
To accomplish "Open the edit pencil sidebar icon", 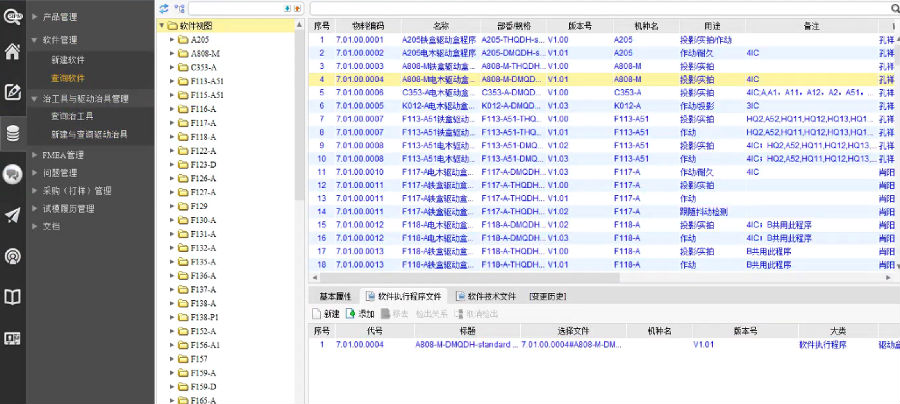I will click(x=12, y=93).
